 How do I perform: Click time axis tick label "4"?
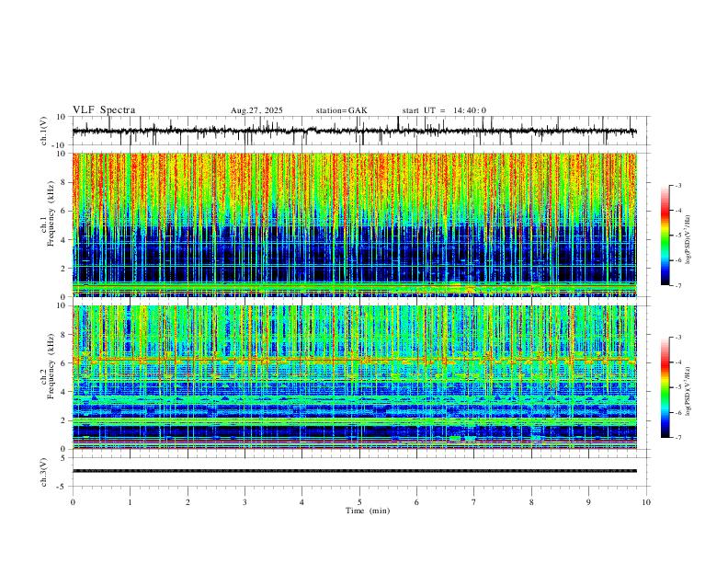[x=301, y=502]
